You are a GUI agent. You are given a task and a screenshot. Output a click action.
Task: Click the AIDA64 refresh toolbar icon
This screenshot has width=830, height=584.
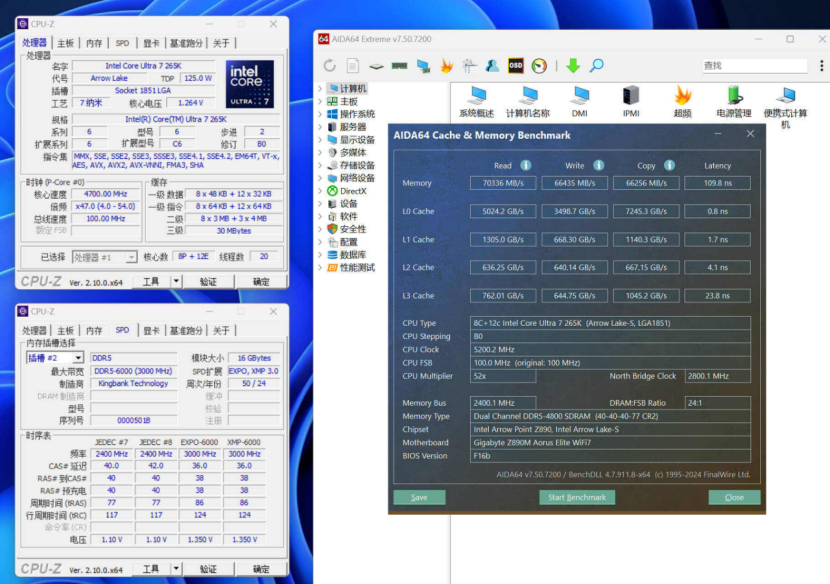pos(330,66)
